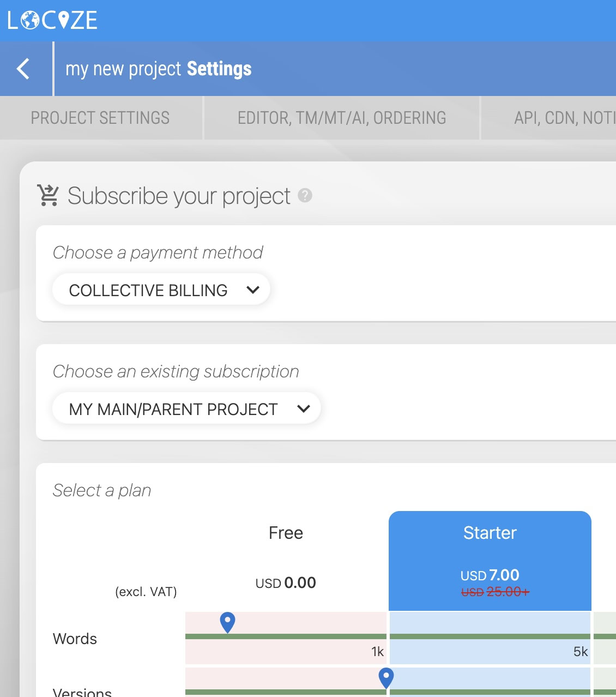616x697 pixels.
Task: Click the Words usage pin marker
Action: pyautogui.click(x=227, y=622)
